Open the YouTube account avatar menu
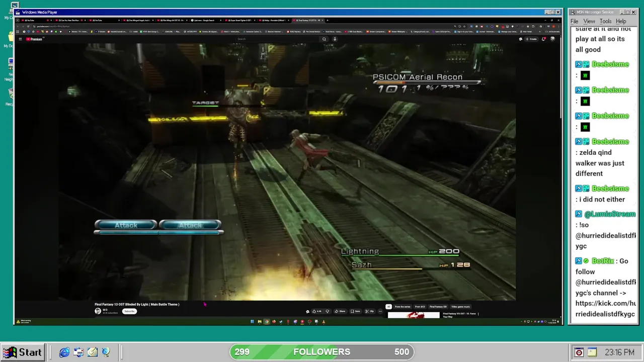644x362 pixels. (553, 39)
